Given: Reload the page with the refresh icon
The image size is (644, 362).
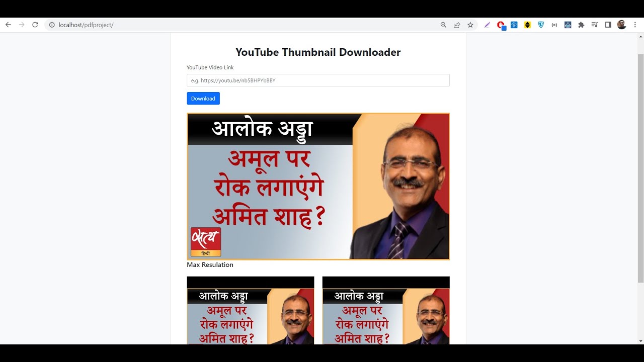Looking at the screenshot, I should tap(35, 25).
